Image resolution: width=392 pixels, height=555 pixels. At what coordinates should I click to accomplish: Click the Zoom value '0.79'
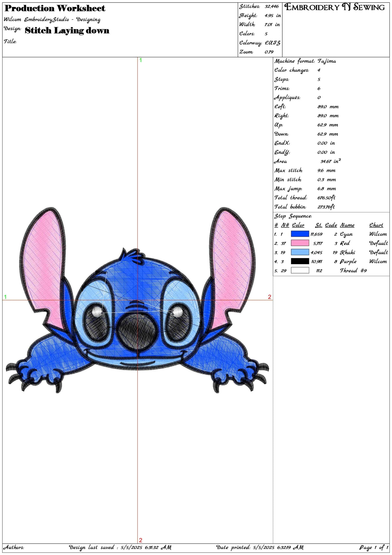tap(269, 52)
